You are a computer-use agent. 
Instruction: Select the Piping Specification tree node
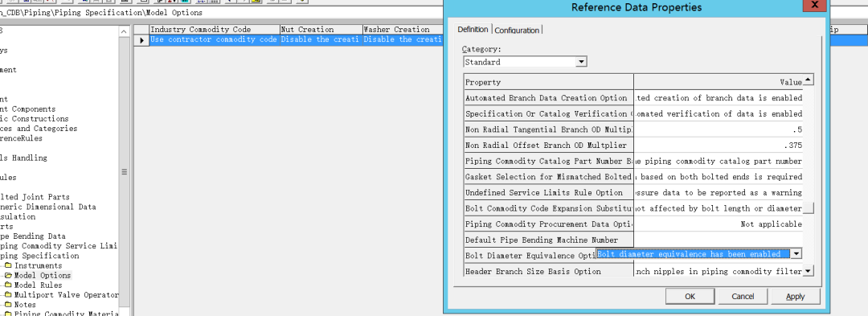point(39,256)
